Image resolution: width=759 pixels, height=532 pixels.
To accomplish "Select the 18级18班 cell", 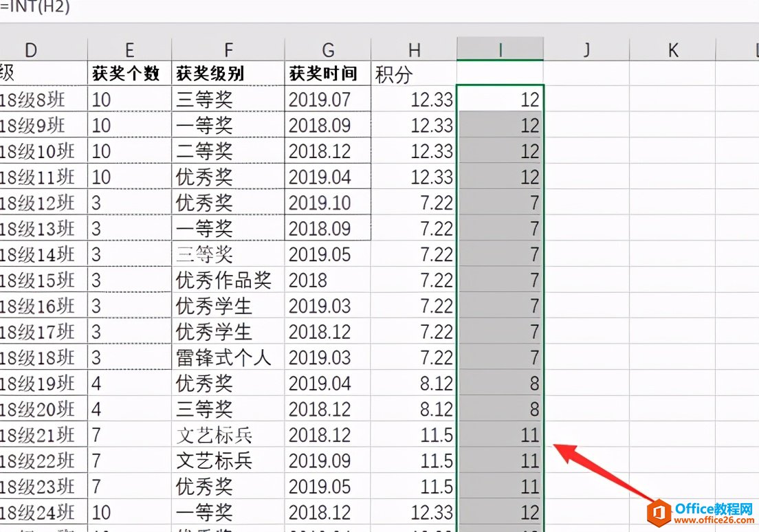I will tap(43, 357).
